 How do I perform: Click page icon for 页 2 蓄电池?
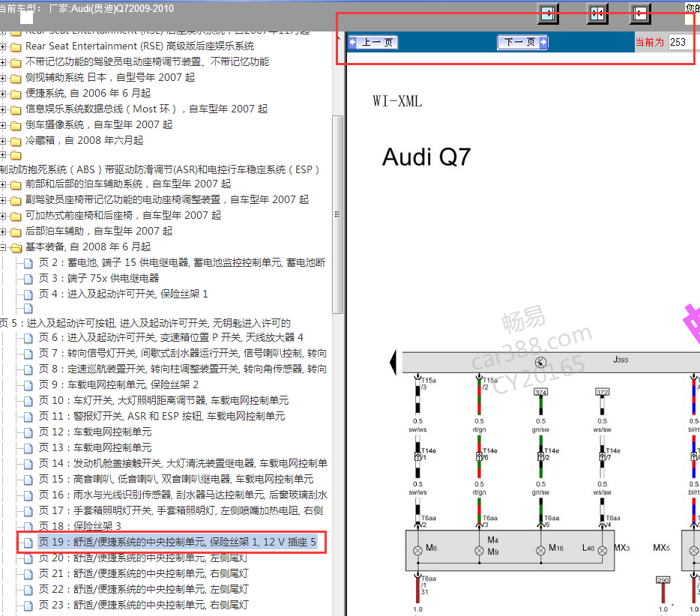28,263
